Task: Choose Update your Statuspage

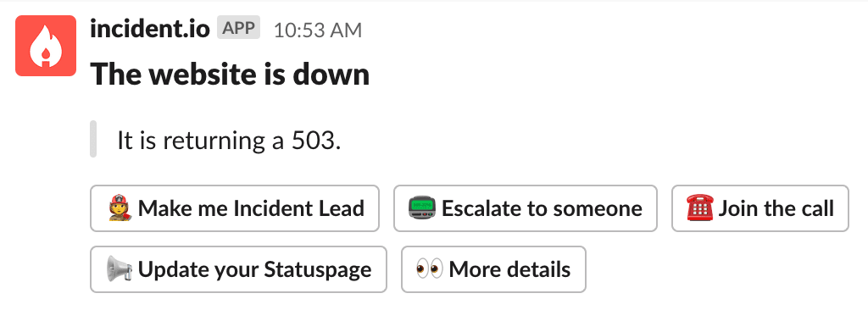Action: pos(238,269)
